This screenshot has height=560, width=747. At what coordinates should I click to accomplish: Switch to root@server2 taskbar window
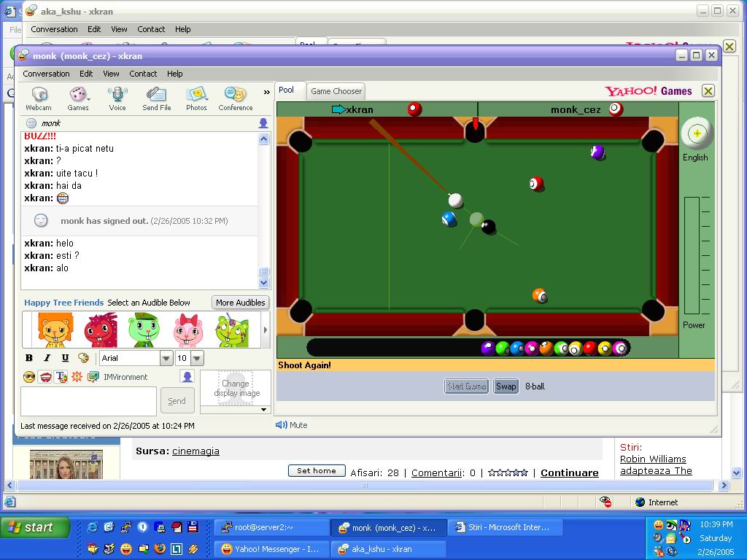(x=272, y=528)
